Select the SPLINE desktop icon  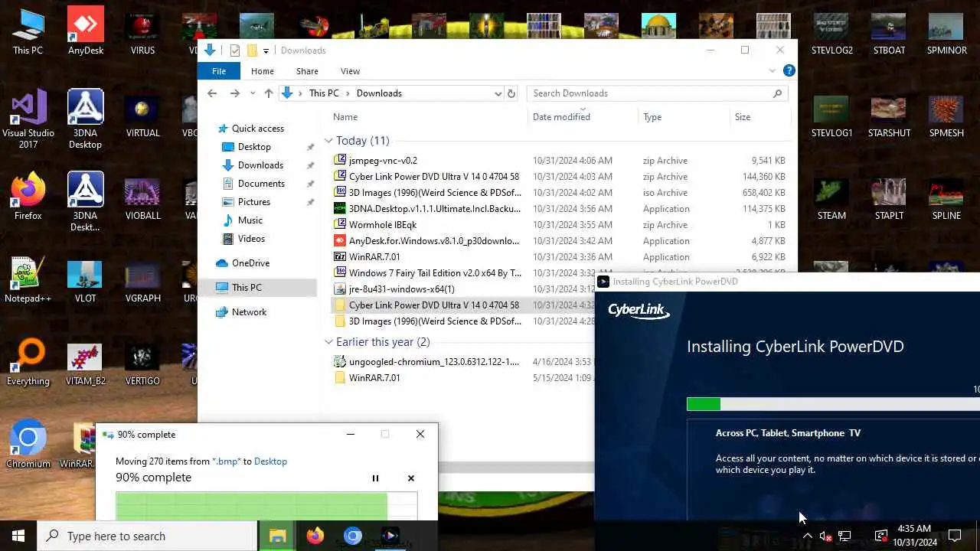946,197
